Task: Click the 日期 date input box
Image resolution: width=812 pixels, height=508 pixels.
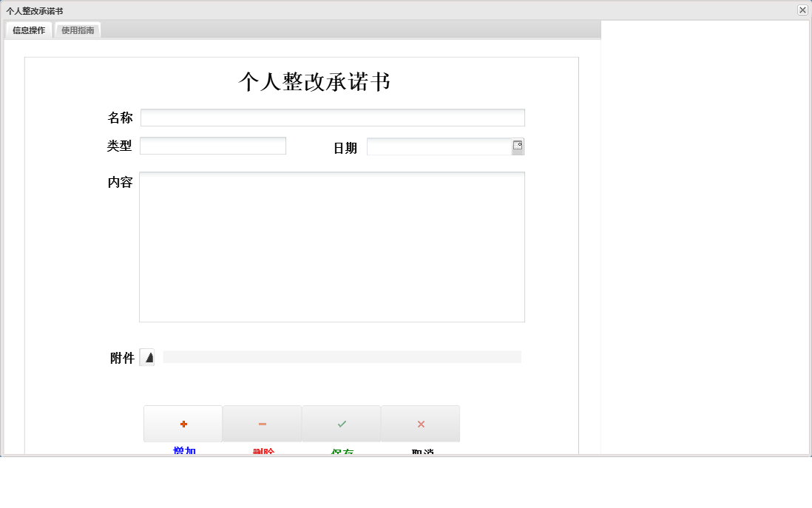Action: pyautogui.click(x=440, y=146)
